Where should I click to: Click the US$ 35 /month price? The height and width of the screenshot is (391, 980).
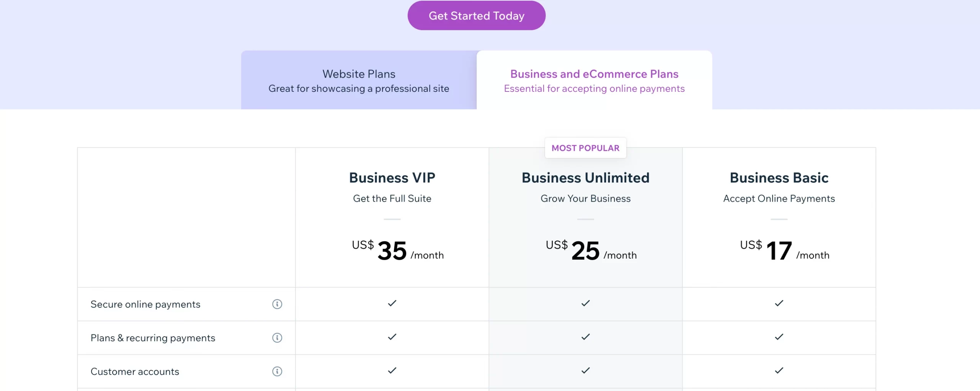click(x=397, y=251)
